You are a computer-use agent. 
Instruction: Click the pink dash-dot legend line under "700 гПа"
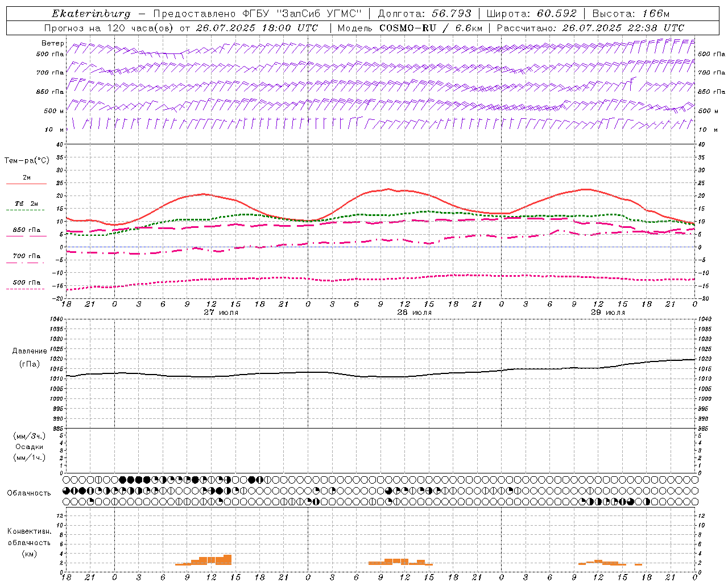[26, 263]
